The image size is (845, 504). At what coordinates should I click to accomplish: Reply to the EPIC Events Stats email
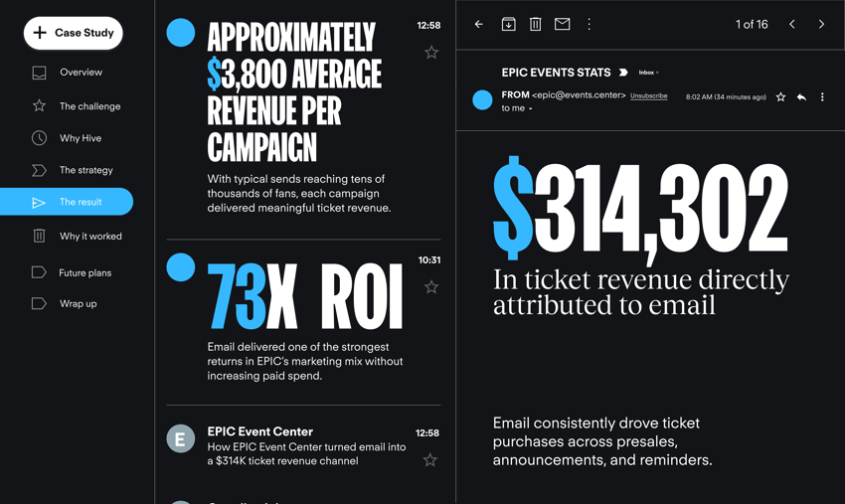pyautogui.click(x=801, y=97)
